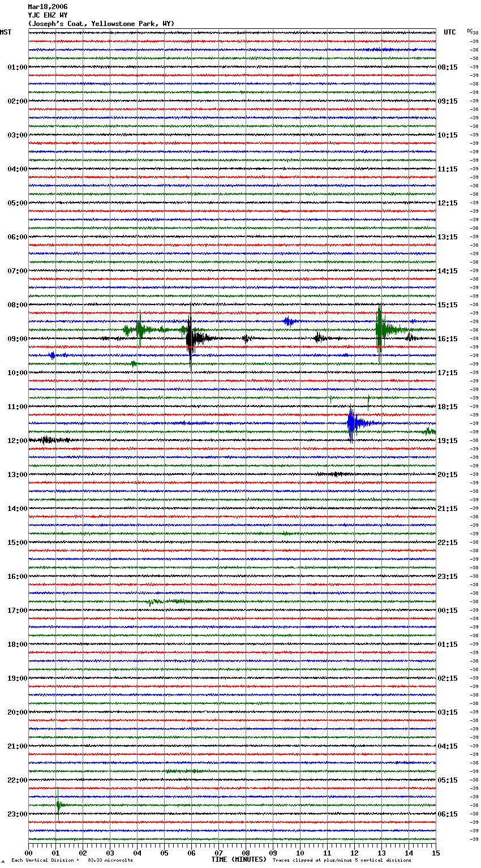Click the traces clipped footnote text
Image resolution: width=481 pixels, height=868 pixels.
[342, 860]
